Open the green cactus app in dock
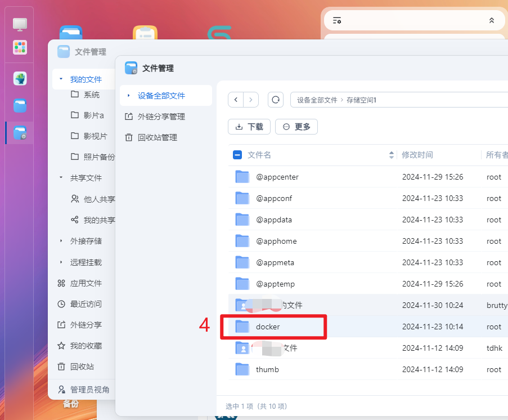 pos(20,78)
